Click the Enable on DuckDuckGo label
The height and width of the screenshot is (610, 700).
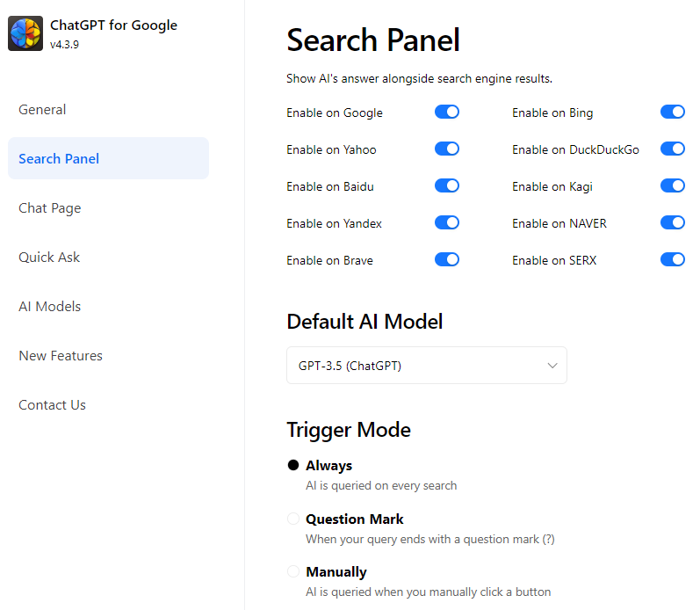(x=575, y=149)
